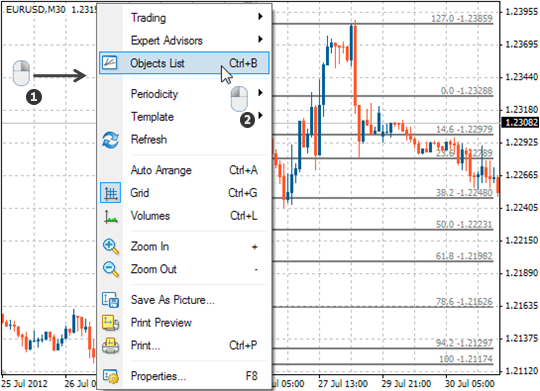Click the Ctrl+G shortcut label
Viewport: 540px width, 391px height.
(x=243, y=193)
